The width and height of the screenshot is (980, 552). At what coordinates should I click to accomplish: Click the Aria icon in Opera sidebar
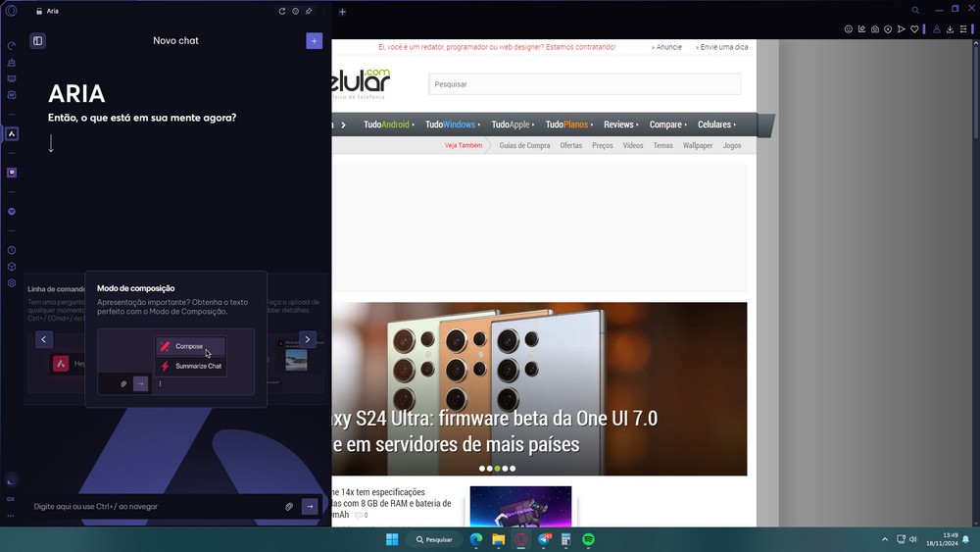[x=12, y=133]
